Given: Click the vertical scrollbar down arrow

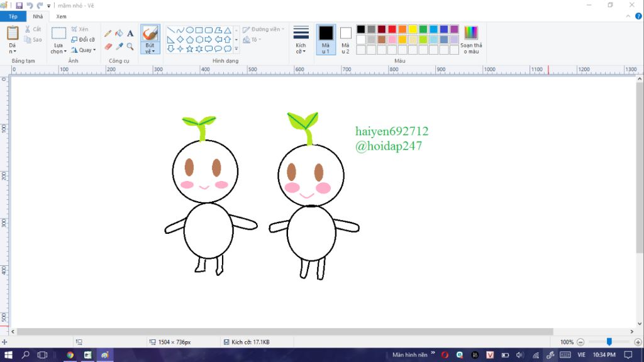Looking at the screenshot, I should 640,324.
